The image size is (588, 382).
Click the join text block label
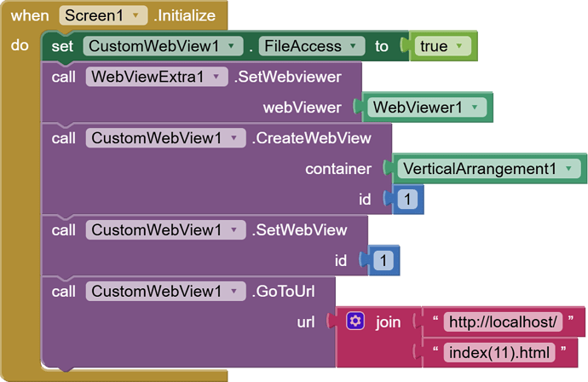tap(388, 321)
